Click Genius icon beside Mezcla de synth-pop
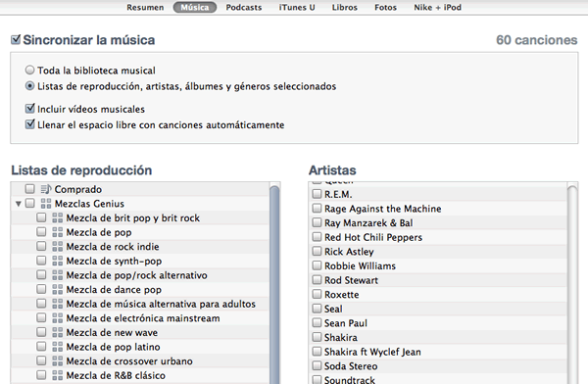This screenshot has width=588, height=384. [x=58, y=261]
